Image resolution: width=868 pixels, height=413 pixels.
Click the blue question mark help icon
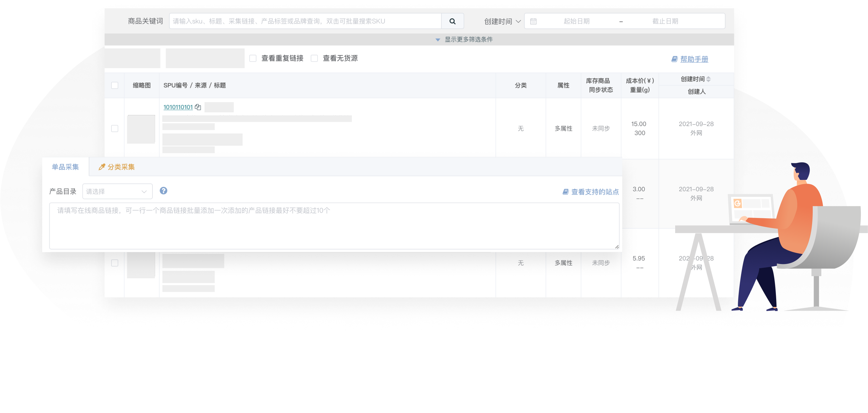(x=163, y=191)
